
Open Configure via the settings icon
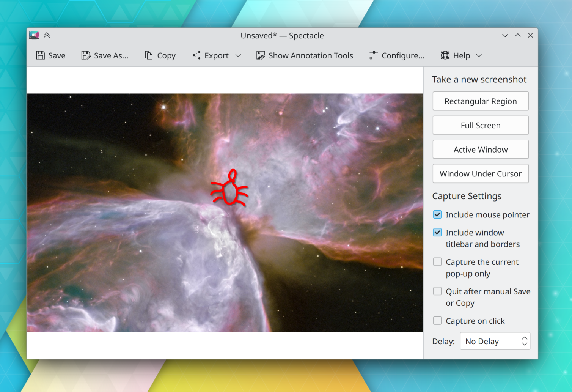[x=373, y=55]
